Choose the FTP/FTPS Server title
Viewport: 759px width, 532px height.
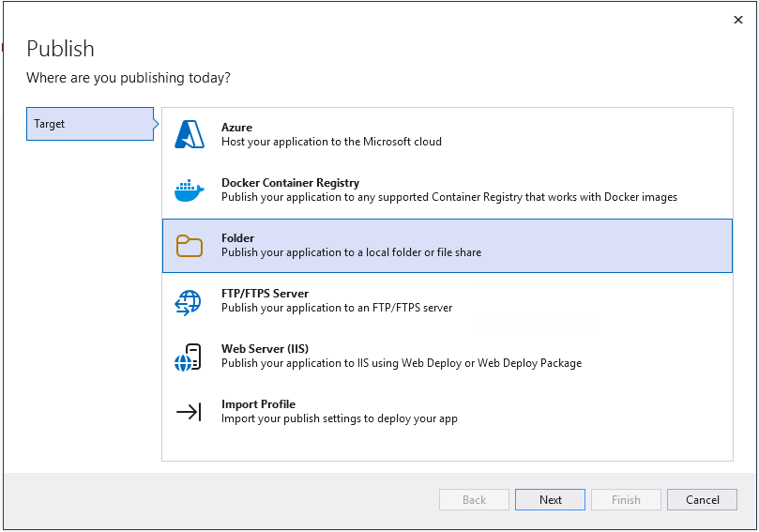265,294
